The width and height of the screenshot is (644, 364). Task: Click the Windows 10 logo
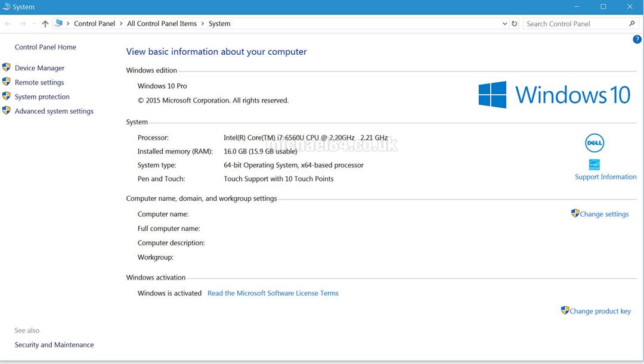[554, 95]
